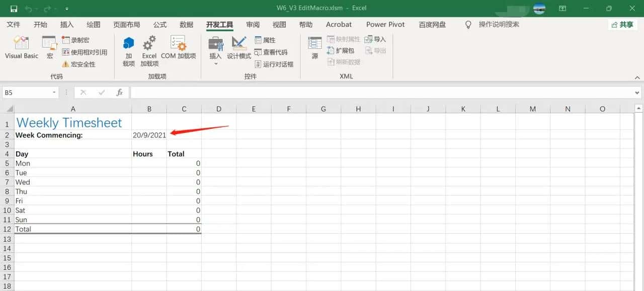Open the 宏 (Macros) dialog

50,48
